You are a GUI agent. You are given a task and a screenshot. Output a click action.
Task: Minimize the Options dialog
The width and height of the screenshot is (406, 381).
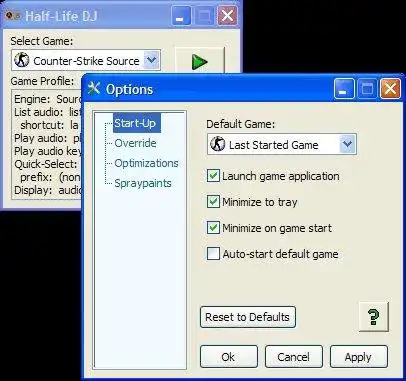pos(344,89)
